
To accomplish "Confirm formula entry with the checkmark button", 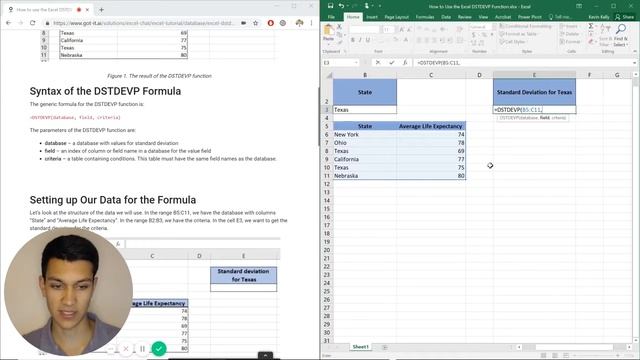I will [391, 62].
